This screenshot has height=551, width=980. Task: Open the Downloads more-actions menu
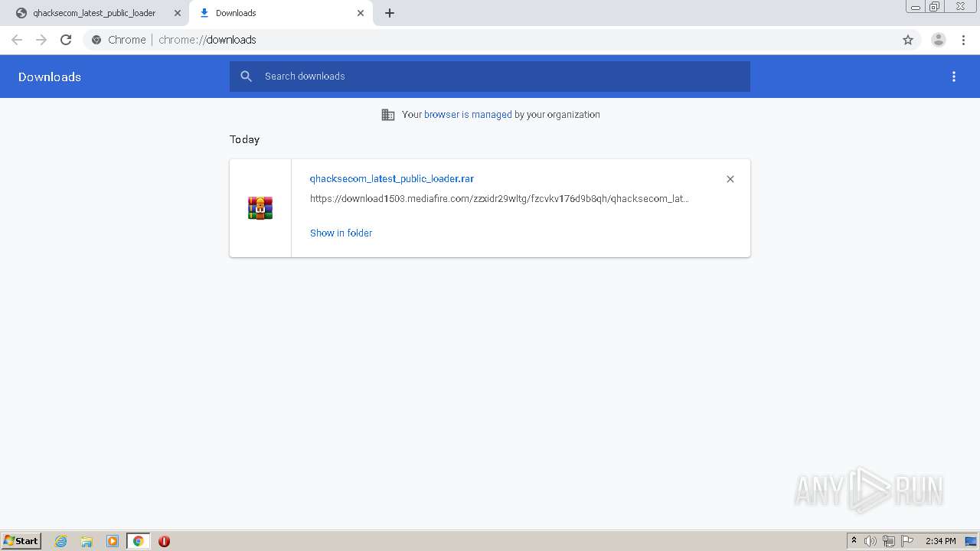click(x=954, y=77)
